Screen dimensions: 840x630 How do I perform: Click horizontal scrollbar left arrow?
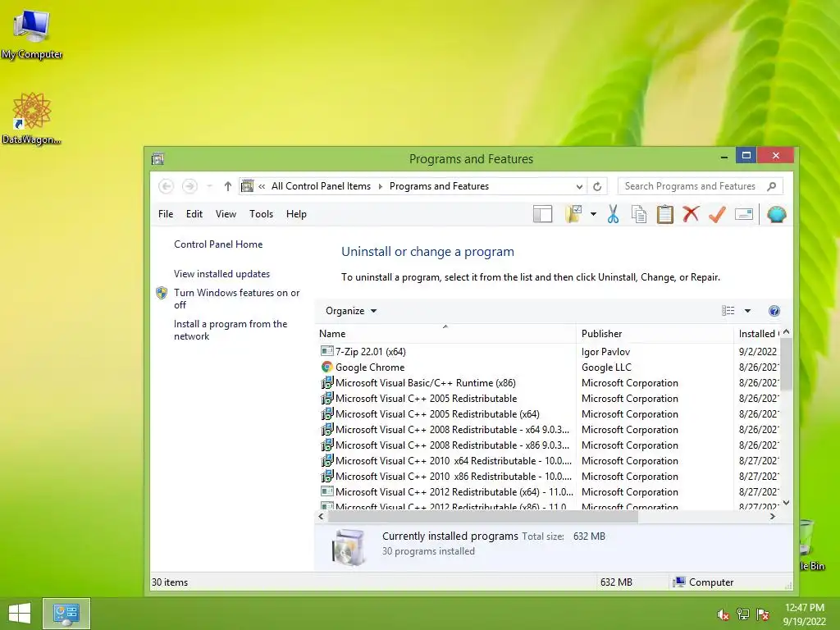(321, 517)
